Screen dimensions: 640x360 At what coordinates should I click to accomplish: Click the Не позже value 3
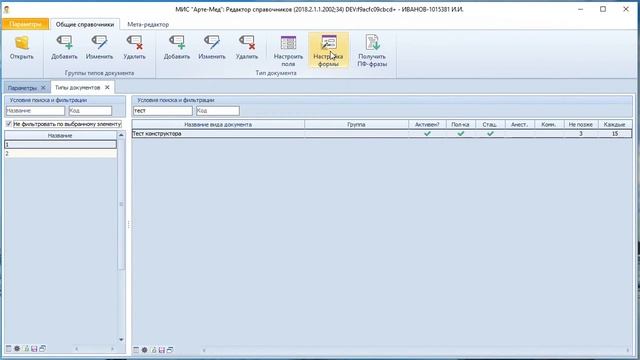coord(580,133)
